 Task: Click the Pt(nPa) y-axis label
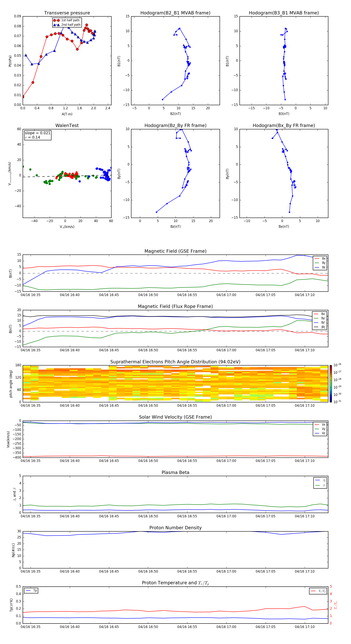coord(10,61)
